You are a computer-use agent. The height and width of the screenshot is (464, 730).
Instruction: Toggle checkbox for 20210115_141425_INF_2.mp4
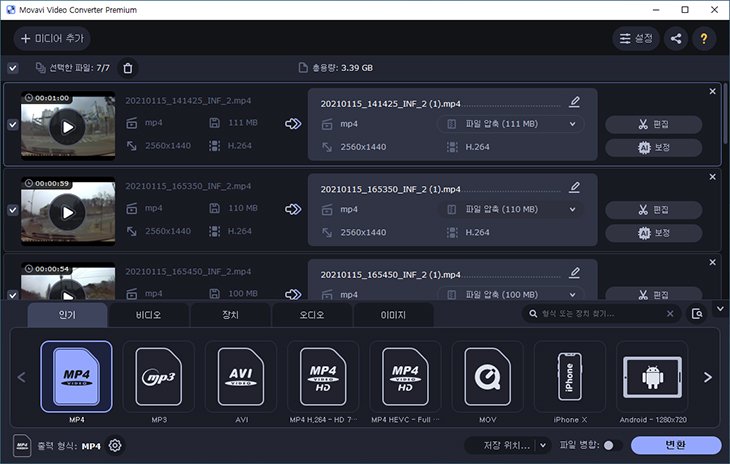(x=13, y=125)
